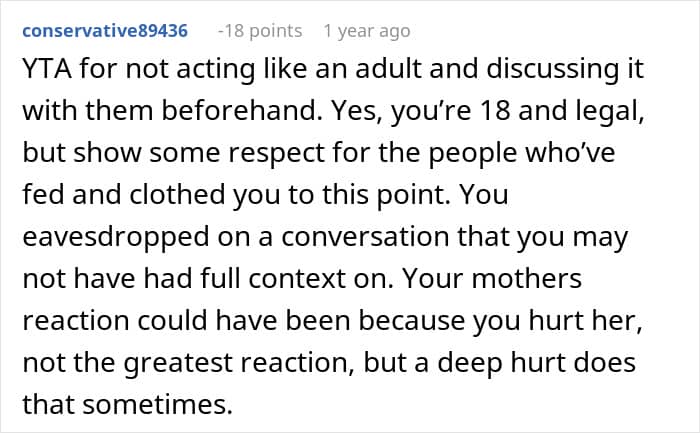
Task: Click the word eavesdropped in comment
Action: click(x=116, y=237)
